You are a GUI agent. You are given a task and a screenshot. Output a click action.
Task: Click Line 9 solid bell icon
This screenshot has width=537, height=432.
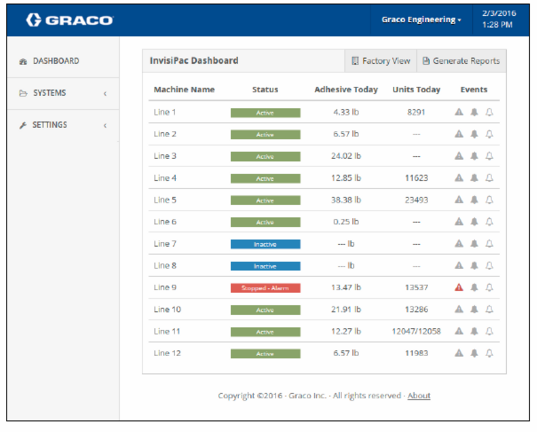pyautogui.click(x=474, y=287)
